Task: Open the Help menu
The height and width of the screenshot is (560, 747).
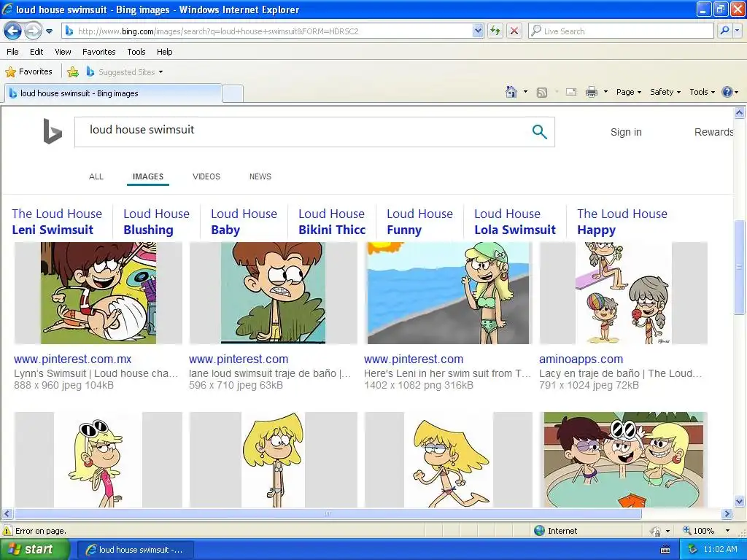Action: (x=165, y=52)
